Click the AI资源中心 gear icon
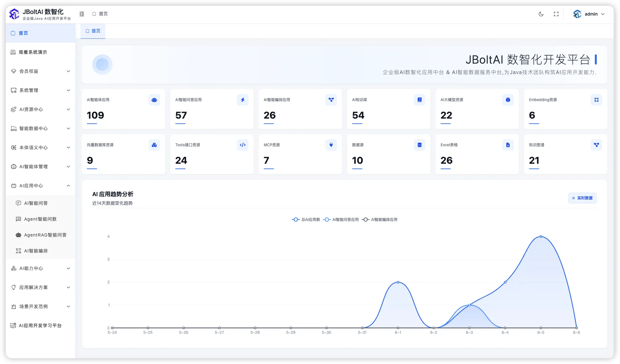Screen dimensions: 620x364 point(14,109)
